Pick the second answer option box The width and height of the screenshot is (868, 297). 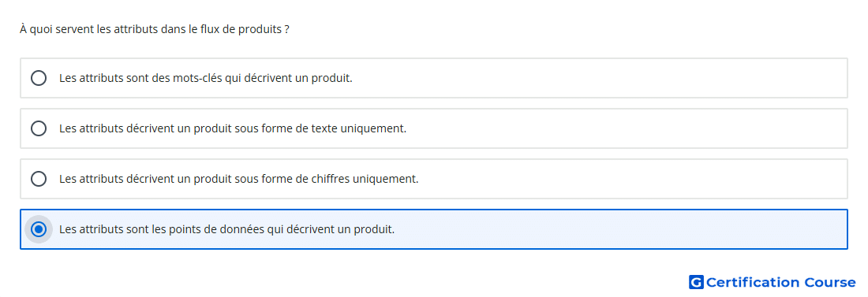click(x=434, y=128)
